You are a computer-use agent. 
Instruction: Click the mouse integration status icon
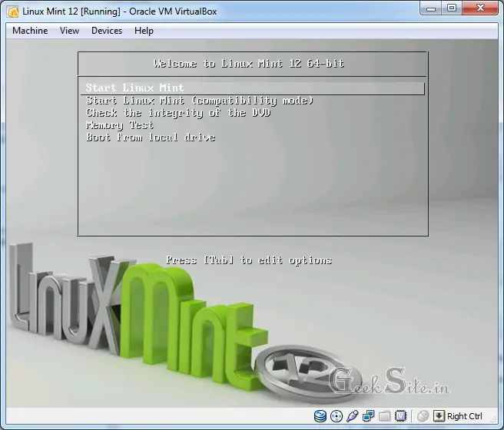point(423,416)
